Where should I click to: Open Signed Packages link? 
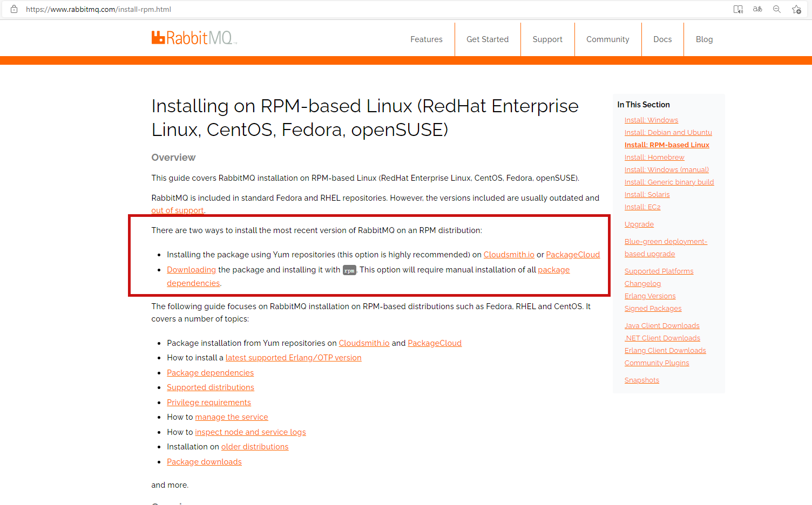click(653, 309)
